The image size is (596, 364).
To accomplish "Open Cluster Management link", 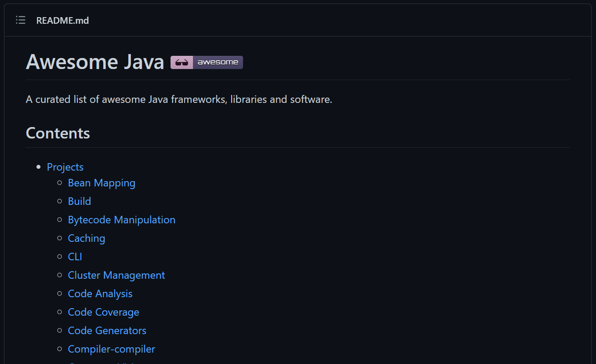I will point(116,275).
